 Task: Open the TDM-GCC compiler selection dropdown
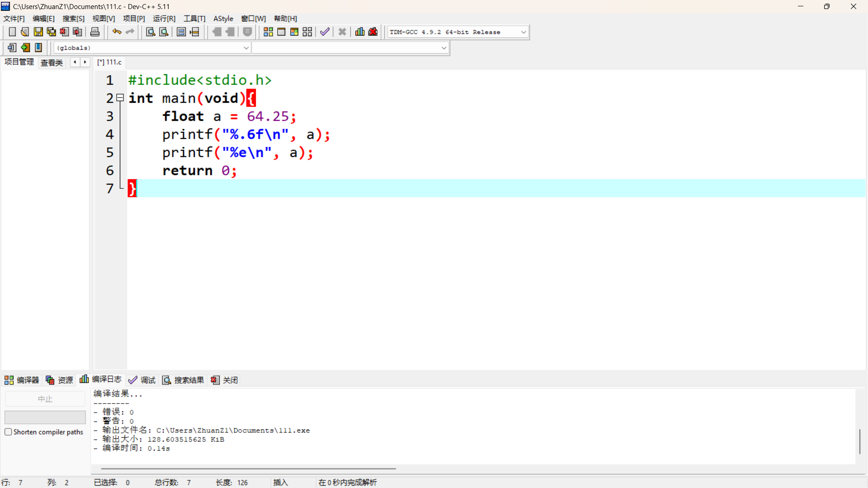click(x=523, y=32)
